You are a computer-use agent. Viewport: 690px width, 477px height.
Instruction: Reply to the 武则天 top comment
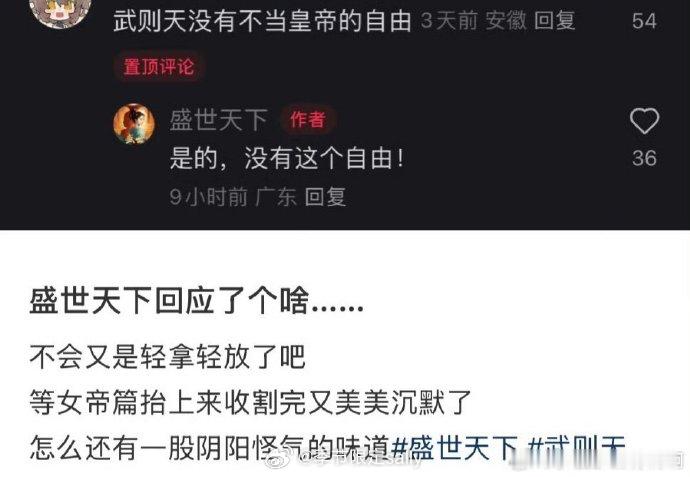click(x=554, y=21)
